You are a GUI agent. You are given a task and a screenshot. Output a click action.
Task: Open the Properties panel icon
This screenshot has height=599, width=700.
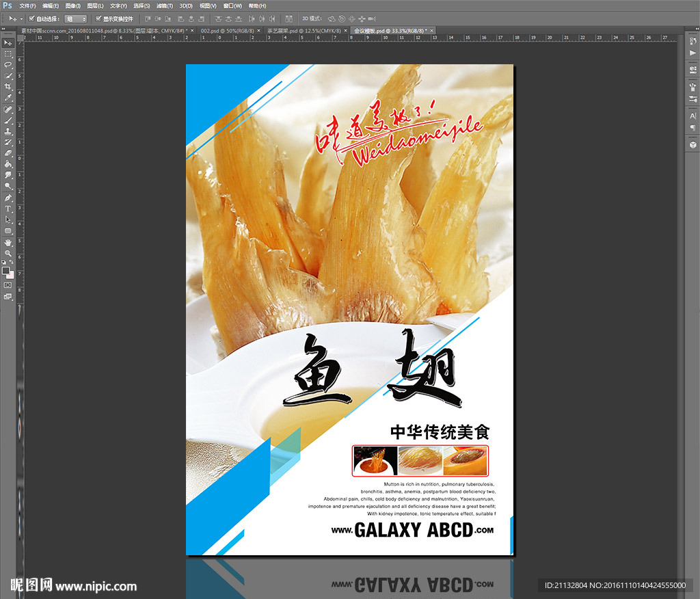tap(693, 69)
